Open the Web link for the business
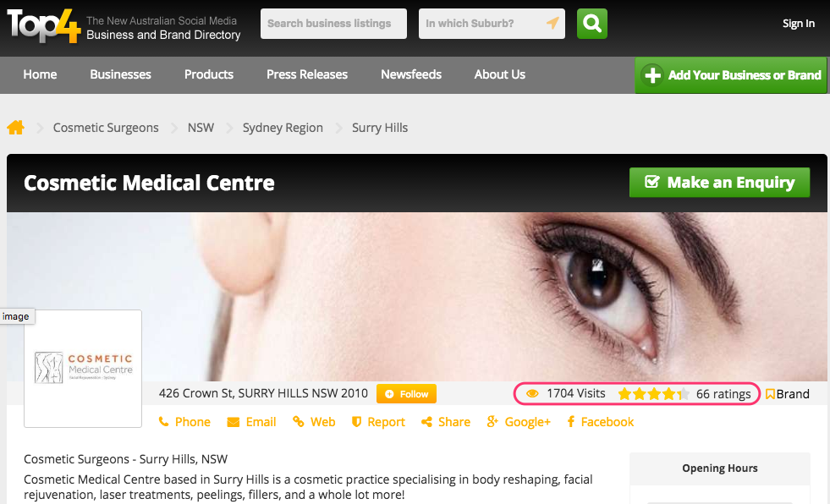The image size is (830, 504). pos(314,422)
